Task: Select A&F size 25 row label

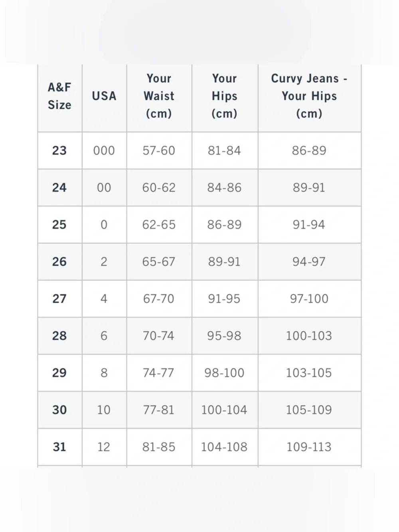Action: point(59,225)
